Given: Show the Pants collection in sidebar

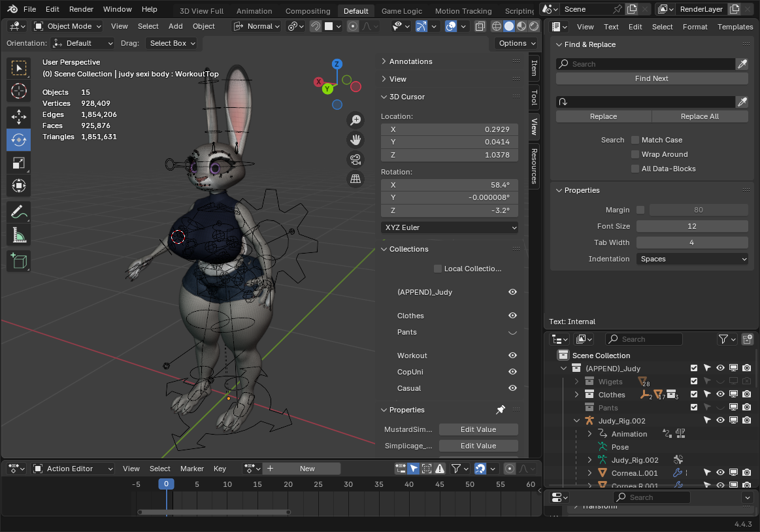Looking at the screenshot, I should coord(512,332).
